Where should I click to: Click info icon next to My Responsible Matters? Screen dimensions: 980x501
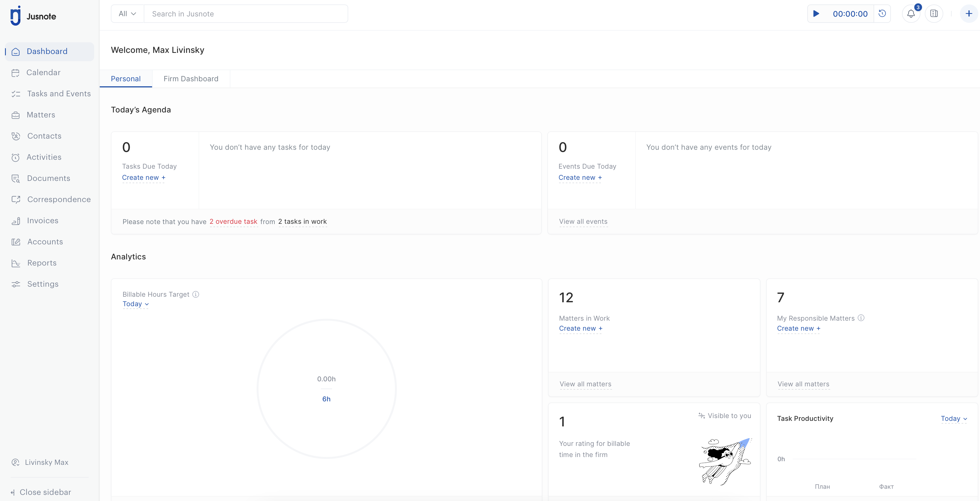861,318
